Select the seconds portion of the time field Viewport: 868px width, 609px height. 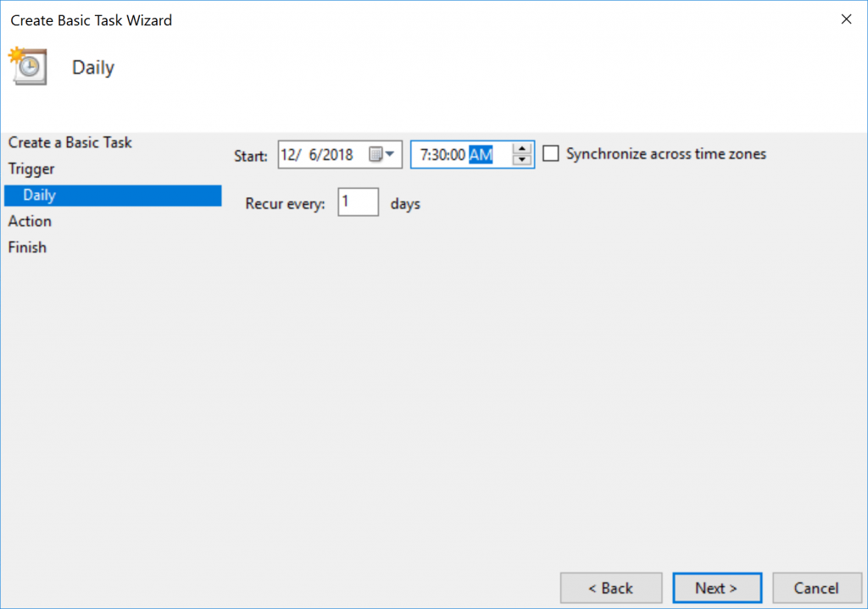click(x=456, y=153)
